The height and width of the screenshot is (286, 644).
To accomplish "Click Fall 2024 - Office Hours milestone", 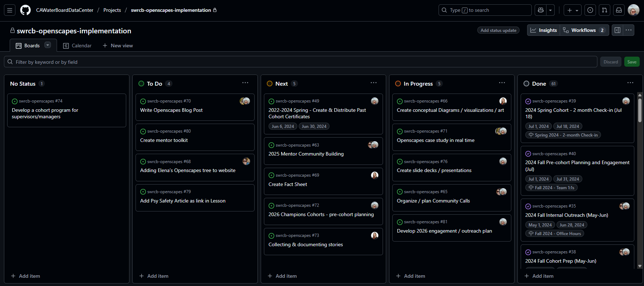I will (555, 234).
